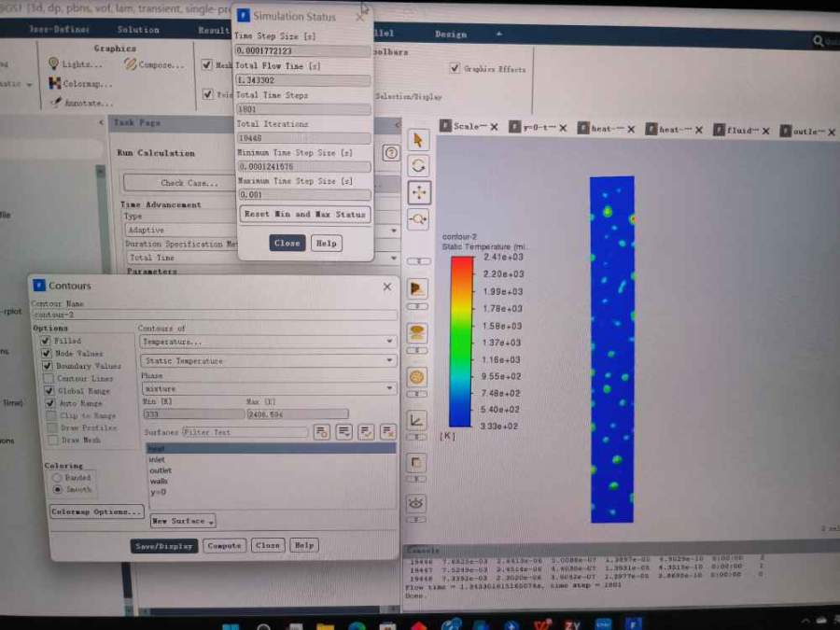Open Compose in Graphics group
The image size is (840, 630).
(154, 64)
